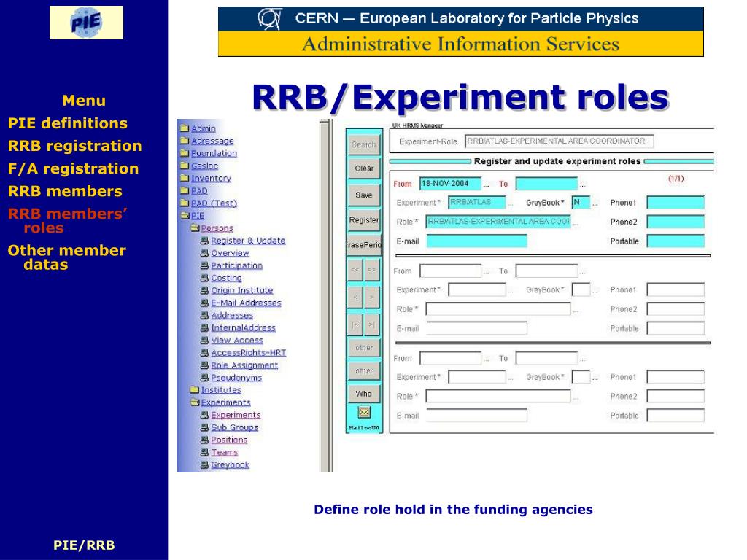Open lookup dots next to first To field
The height and width of the screenshot is (560, 747).
(x=583, y=184)
